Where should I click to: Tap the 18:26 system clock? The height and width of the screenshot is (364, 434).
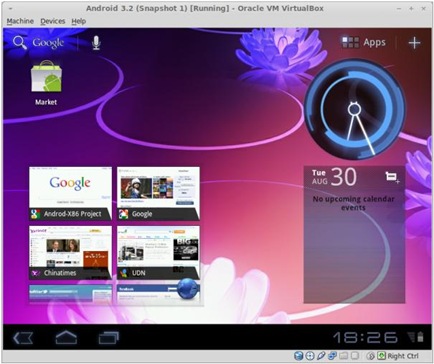[x=366, y=338]
